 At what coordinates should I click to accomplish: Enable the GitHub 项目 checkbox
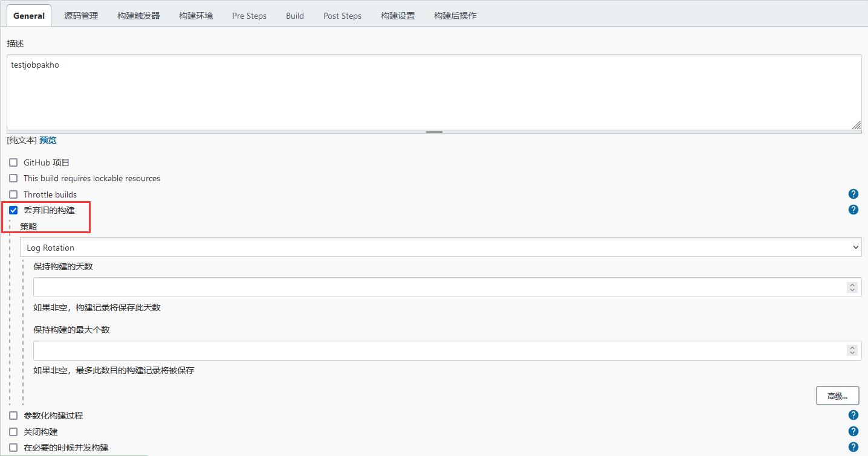pos(13,162)
